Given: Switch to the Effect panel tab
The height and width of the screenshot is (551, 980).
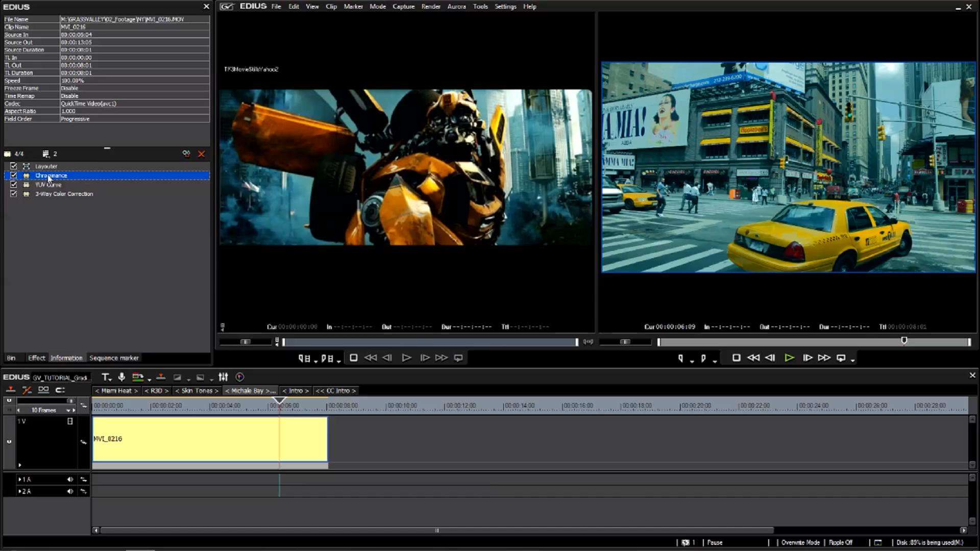Looking at the screenshot, I should [x=36, y=358].
